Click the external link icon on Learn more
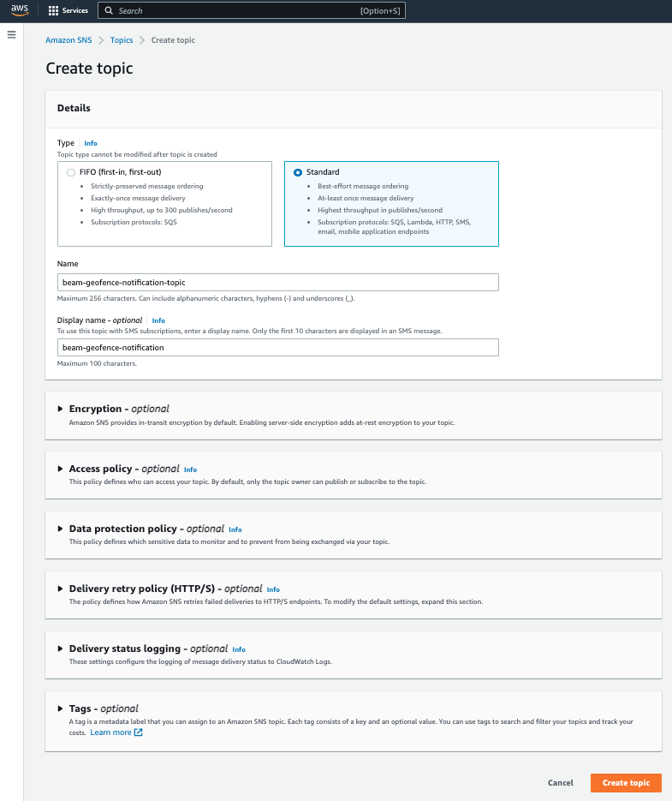The height and width of the screenshot is (801, 672). tap(138, 732)
